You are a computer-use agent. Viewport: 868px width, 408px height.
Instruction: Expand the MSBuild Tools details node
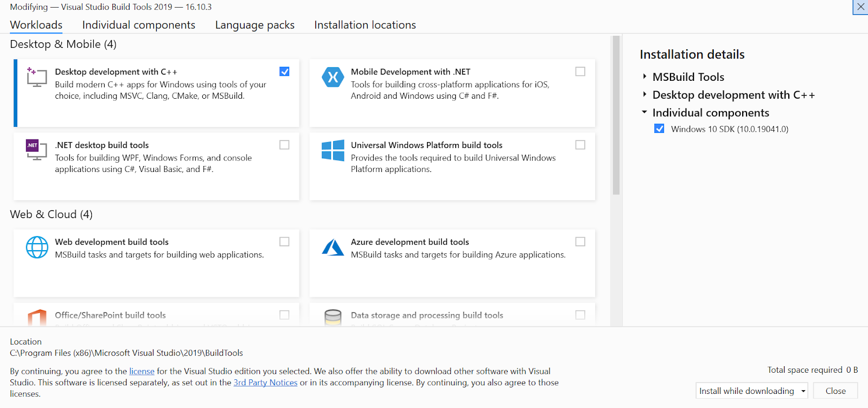coord(644,76)
